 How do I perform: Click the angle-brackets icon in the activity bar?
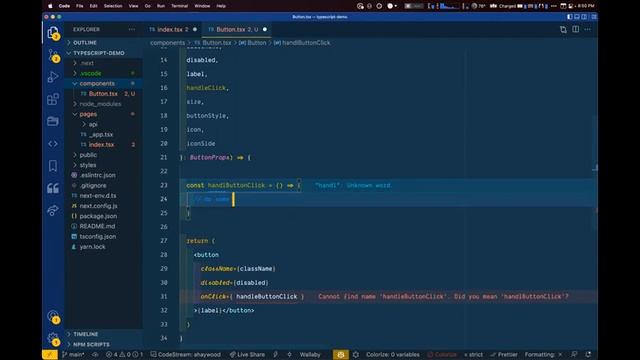(x=53, y=144)
